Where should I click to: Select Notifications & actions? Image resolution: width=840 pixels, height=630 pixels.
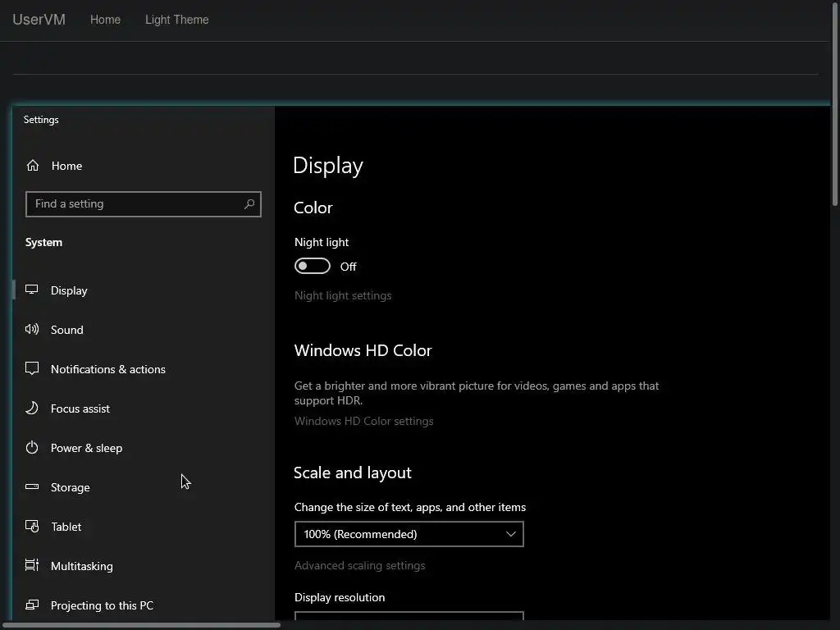tap(144, 369)
